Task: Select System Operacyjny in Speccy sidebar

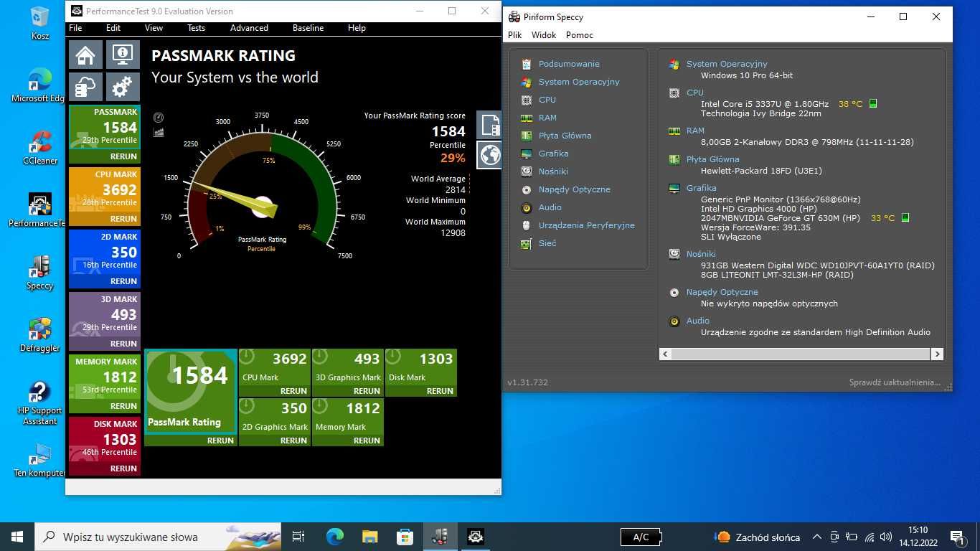Action: [x=579, y=82]
